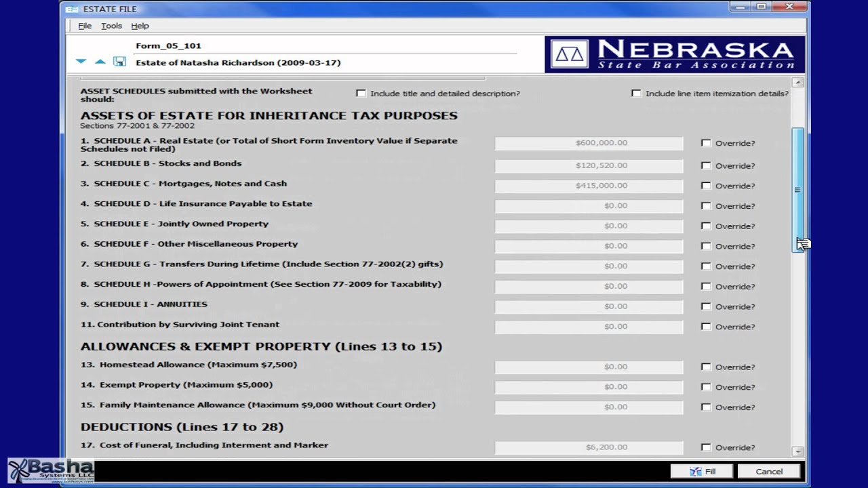Check Override for Schedule E Jointly Owned Property
868x488 pixels.
pyautogui.click(x=706, y=226)
